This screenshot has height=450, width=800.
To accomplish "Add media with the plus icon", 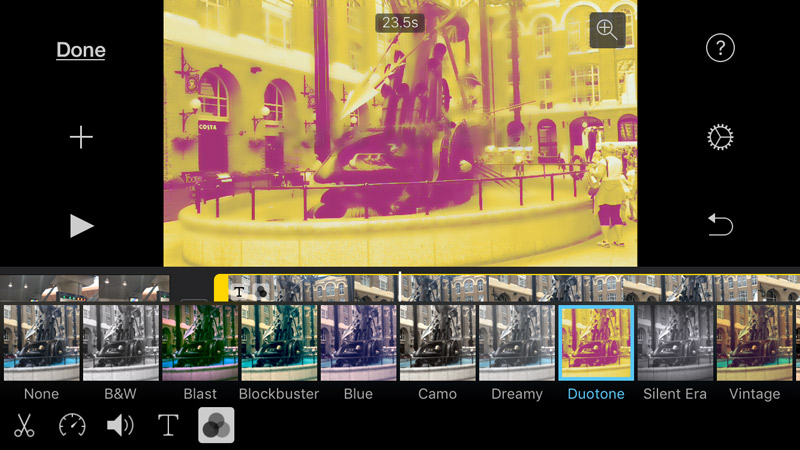I will coord(81,137).
